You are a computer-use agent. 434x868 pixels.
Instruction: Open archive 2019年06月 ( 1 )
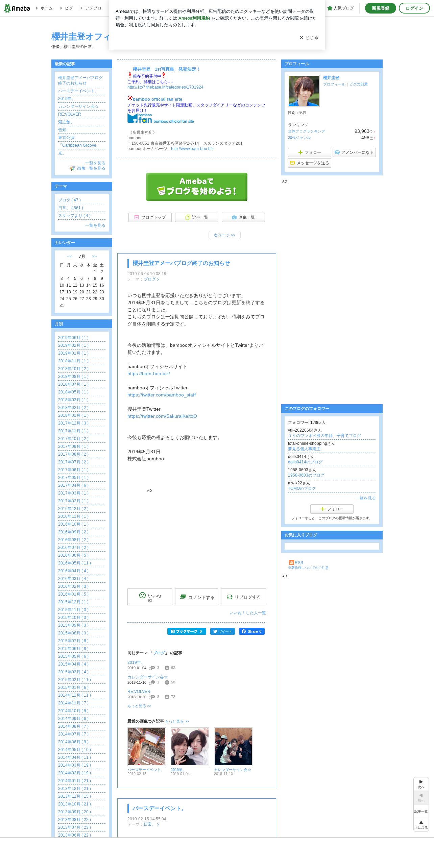(73, 338)
